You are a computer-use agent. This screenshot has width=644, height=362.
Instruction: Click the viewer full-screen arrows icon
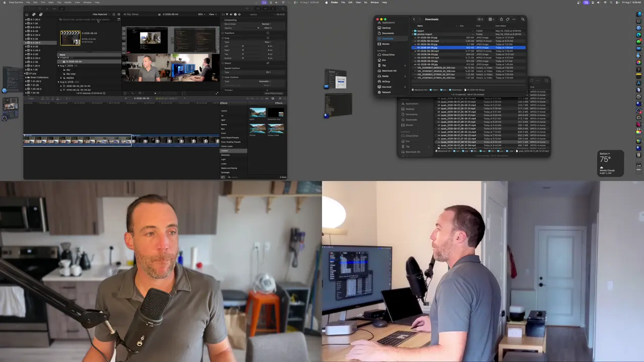click(x=217, y=93)
